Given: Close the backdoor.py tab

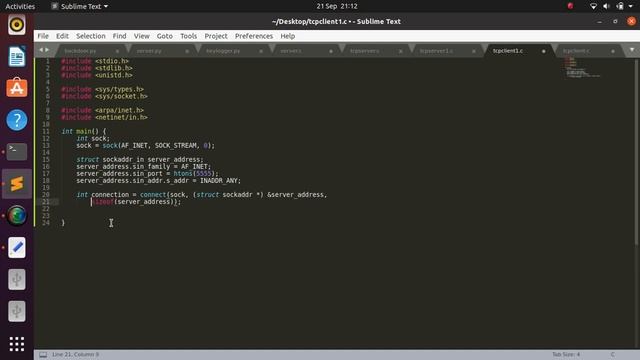Looking at the screenshot, I should point(117,51).
